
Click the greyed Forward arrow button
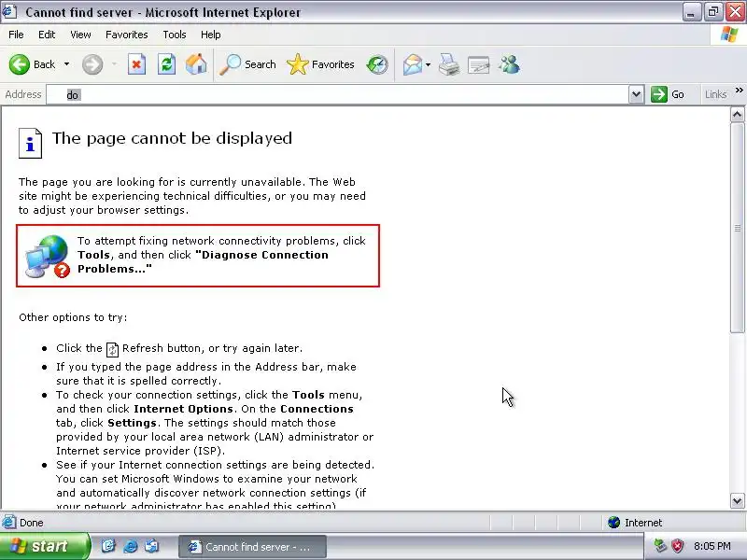pyautogui.click(x=92, y=64)
